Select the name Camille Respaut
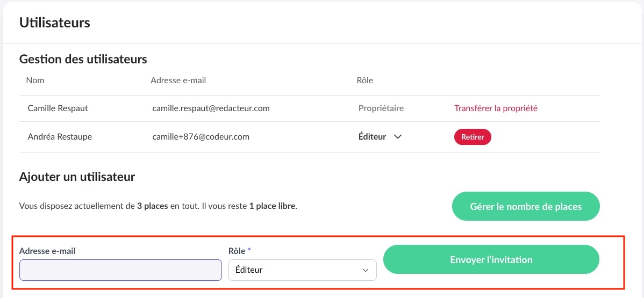 58,108
